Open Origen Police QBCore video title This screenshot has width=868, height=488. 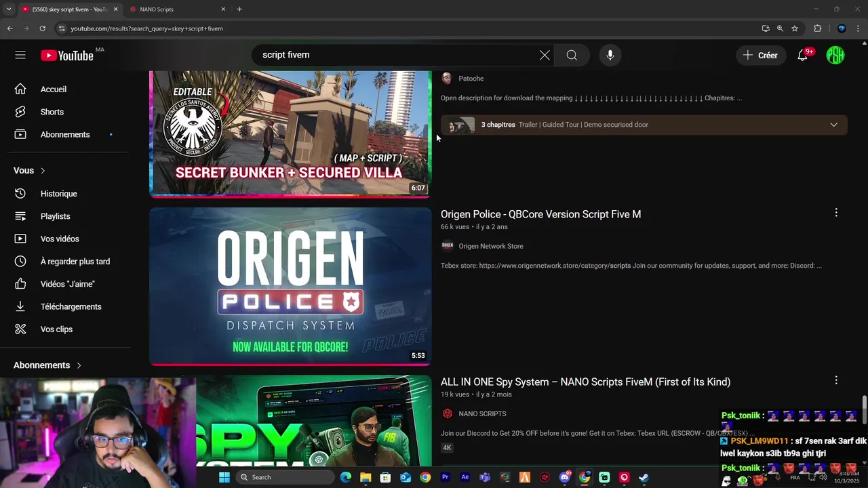tap(540, 214)
